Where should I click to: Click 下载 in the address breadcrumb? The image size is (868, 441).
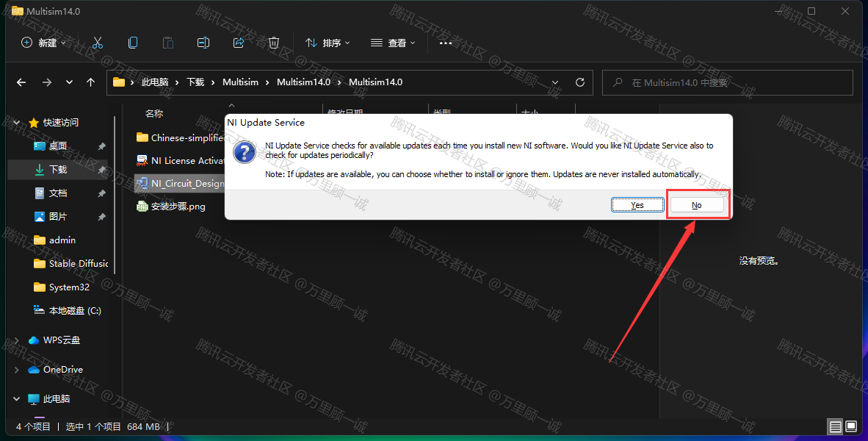195,82
